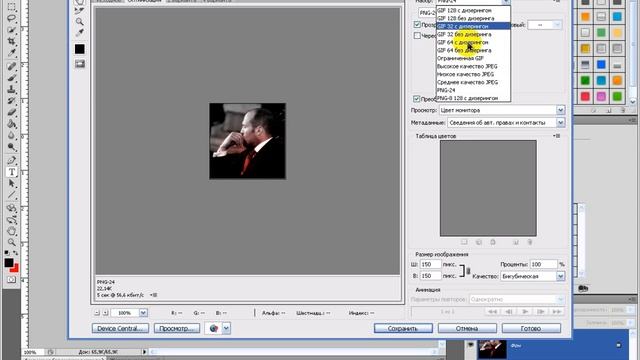
Task: Select the Lasso tool in Photoshop toolbar
Action: pyautogui.click(x=11, y=18)
